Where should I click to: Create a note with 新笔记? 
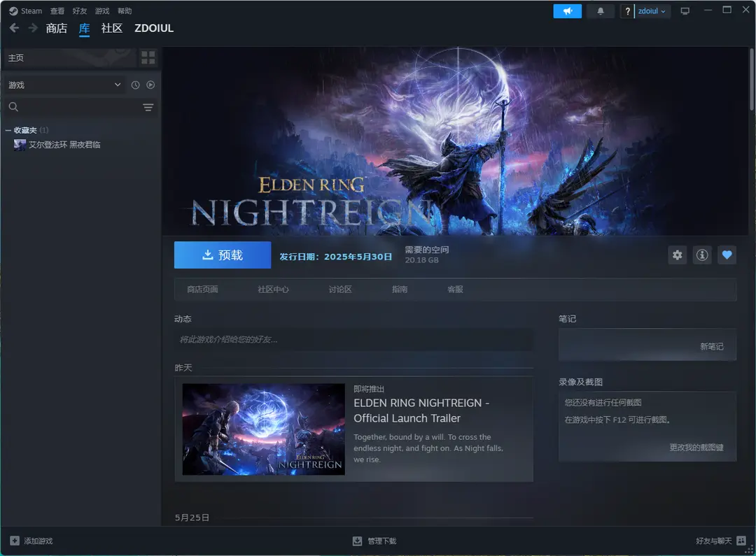712,347
